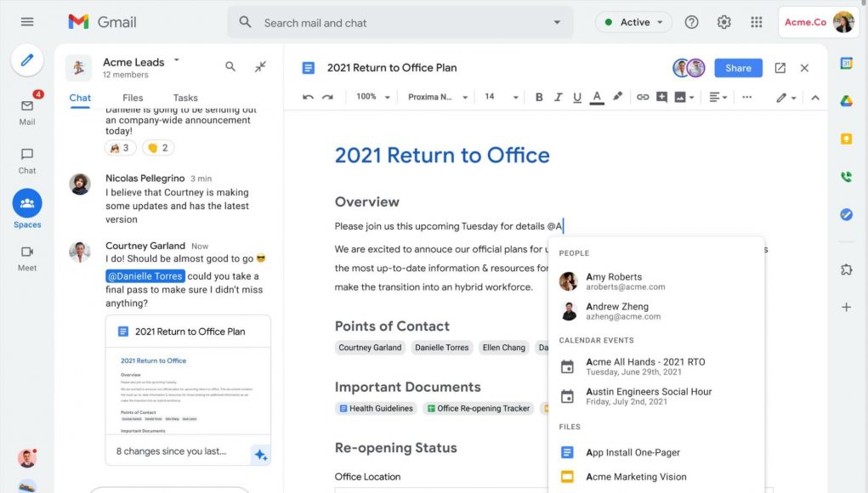Screen dimensions: 868x493
Task: Open Google Calendar from side panel
Action: coord(846,64)
